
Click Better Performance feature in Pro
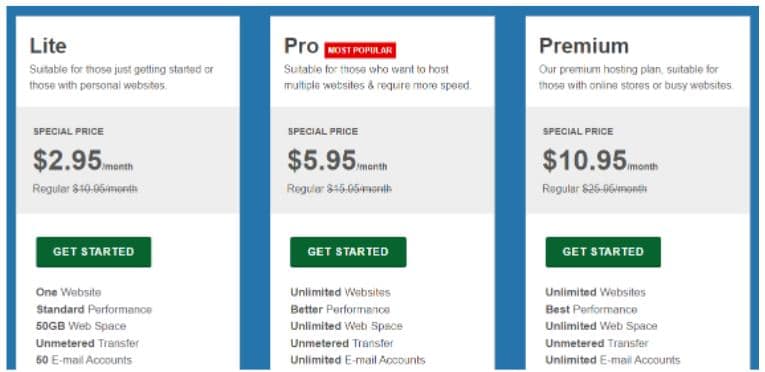point(340,310)
